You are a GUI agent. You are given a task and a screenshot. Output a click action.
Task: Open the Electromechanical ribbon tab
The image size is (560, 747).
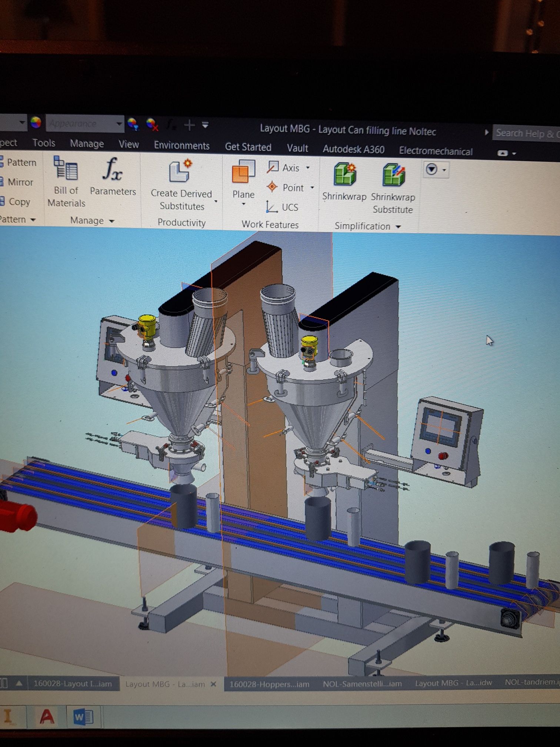[x=436, y=151]
